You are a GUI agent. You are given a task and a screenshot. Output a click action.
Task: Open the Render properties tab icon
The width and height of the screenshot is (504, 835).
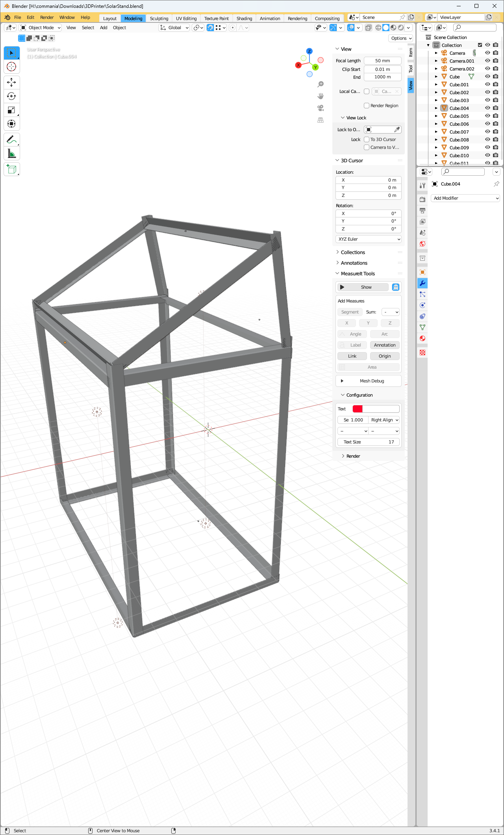click(x=422, y=199)
